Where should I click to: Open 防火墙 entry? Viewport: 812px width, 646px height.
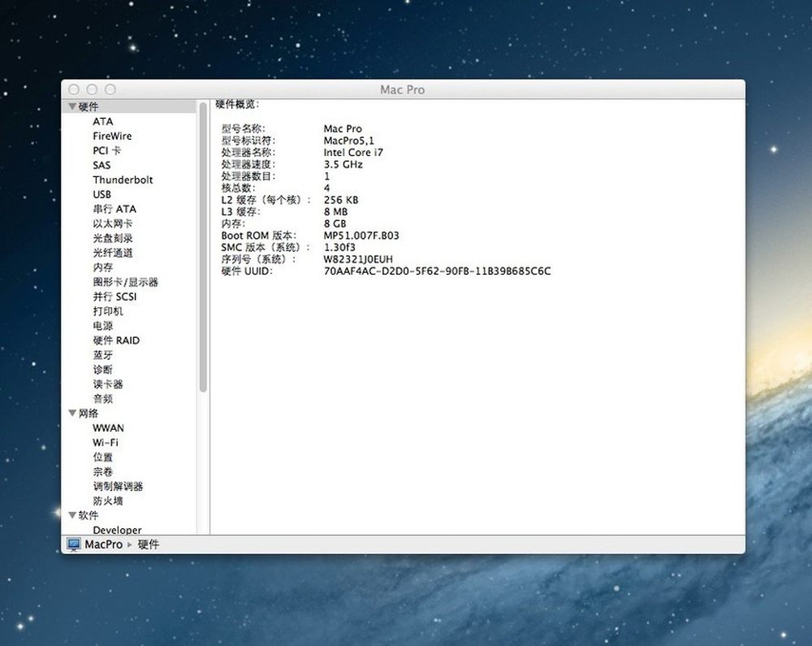108,501
